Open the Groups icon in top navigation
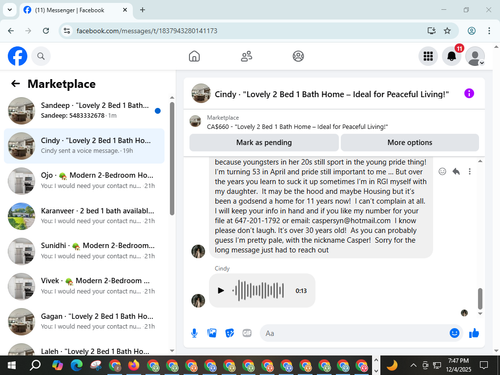 [298, 56]
